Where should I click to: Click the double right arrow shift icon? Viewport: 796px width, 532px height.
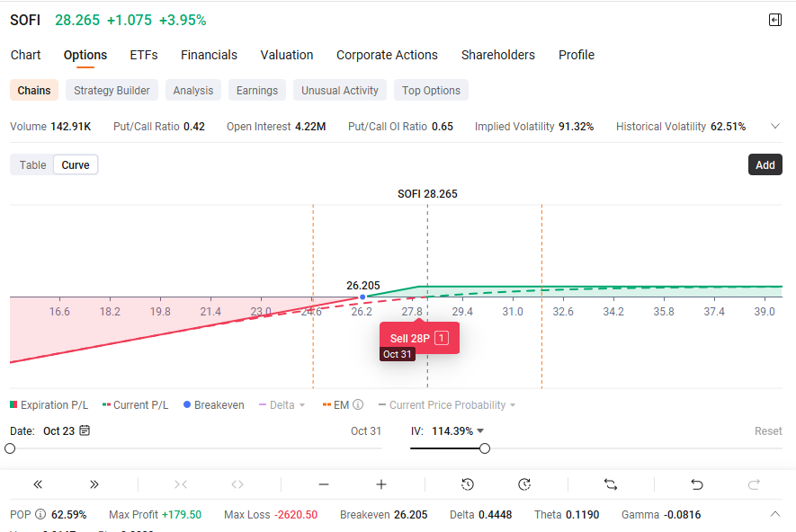pos(94,484)
